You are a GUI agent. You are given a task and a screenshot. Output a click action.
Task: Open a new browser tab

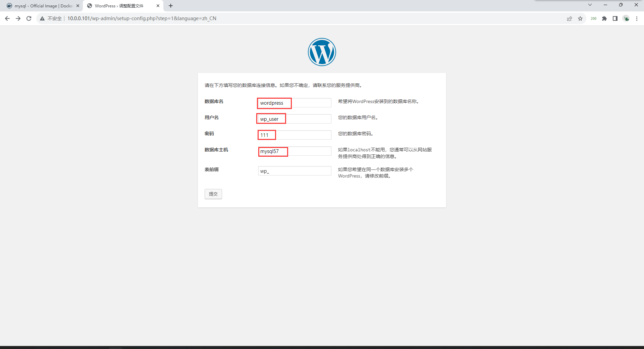[x=171, y=6]
